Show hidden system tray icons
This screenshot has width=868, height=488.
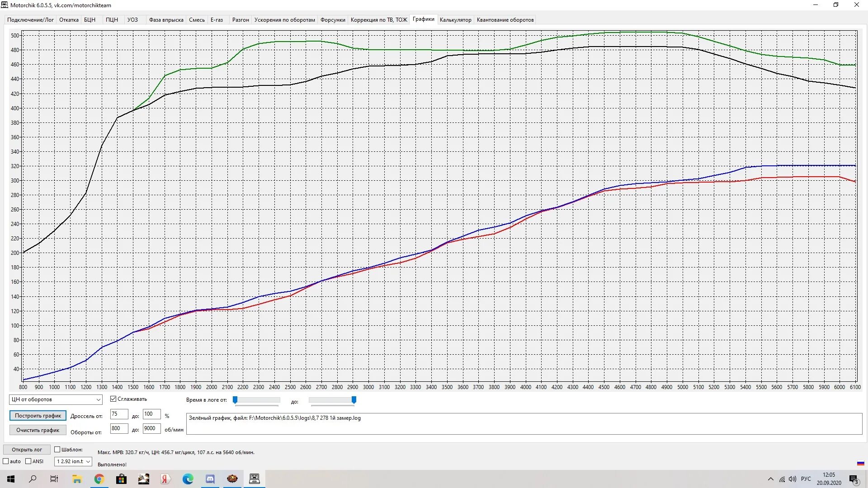771,479
